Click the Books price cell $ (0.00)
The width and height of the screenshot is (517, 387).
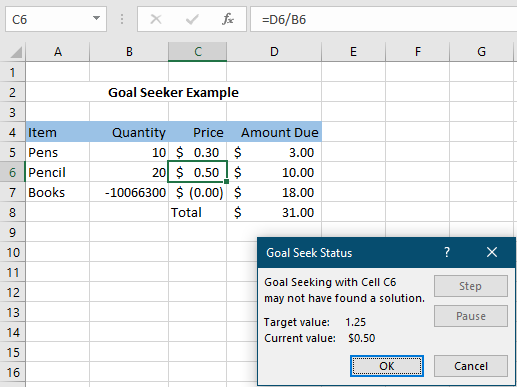[198, 192]
